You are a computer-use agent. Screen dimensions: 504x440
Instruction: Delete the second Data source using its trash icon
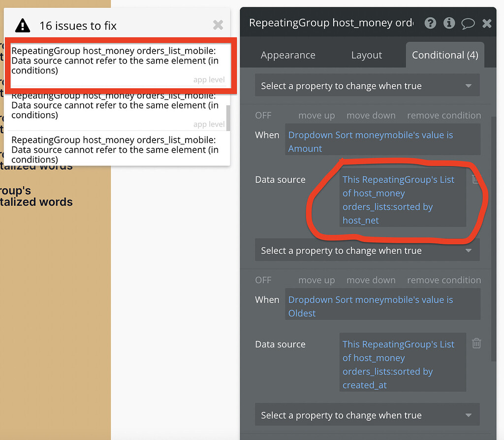(476, 343)
